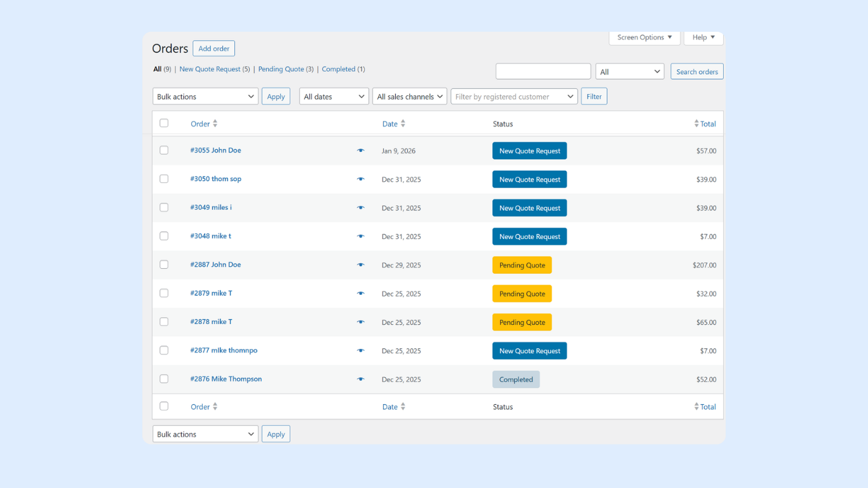Open the top Bulk actions dropdown
The height and width of the screenshot is (488, 868).
pos(205,97)
